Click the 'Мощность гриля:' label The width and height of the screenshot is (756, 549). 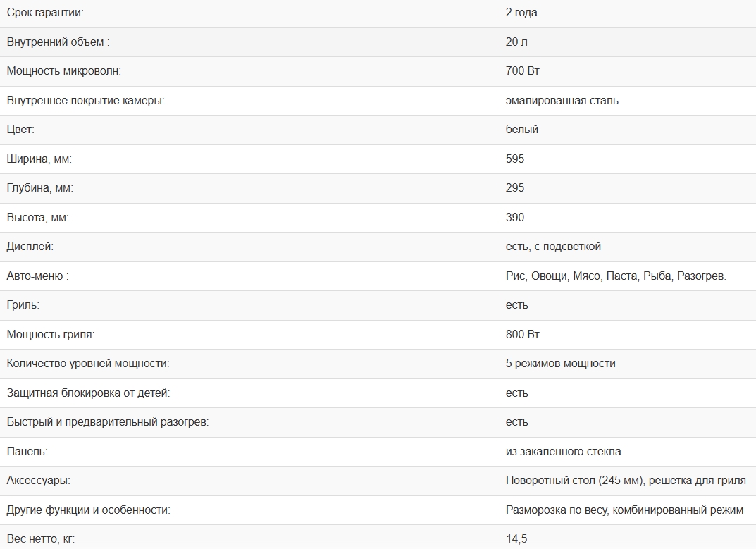[x=50, y=335]
